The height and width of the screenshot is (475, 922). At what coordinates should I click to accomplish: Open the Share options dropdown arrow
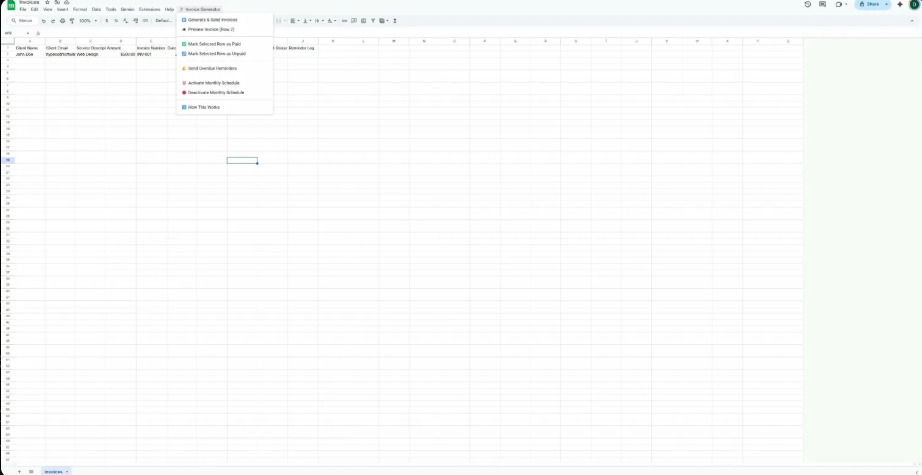tap(886, 4)
